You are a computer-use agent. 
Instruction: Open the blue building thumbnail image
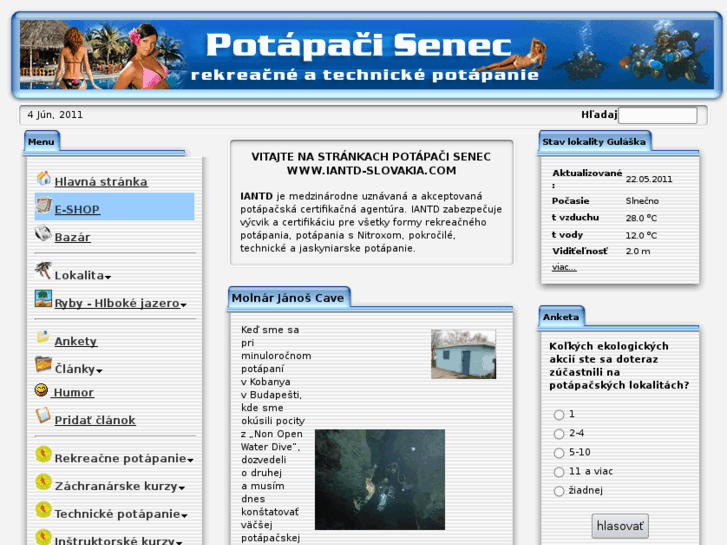(x=463, y=354)
